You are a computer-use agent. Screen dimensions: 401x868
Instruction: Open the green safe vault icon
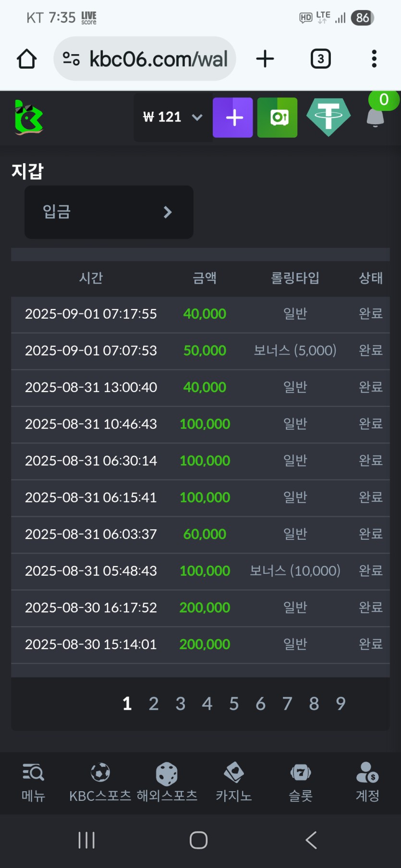click(277, 118)
